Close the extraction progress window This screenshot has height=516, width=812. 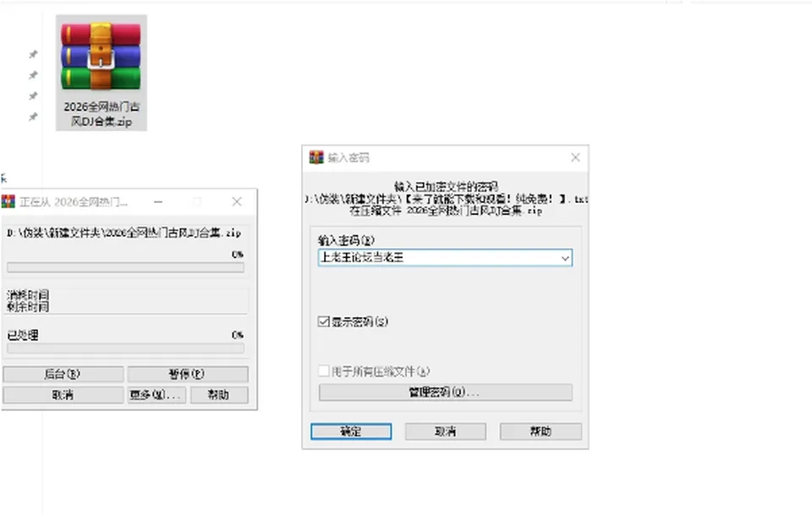[237, 201]
